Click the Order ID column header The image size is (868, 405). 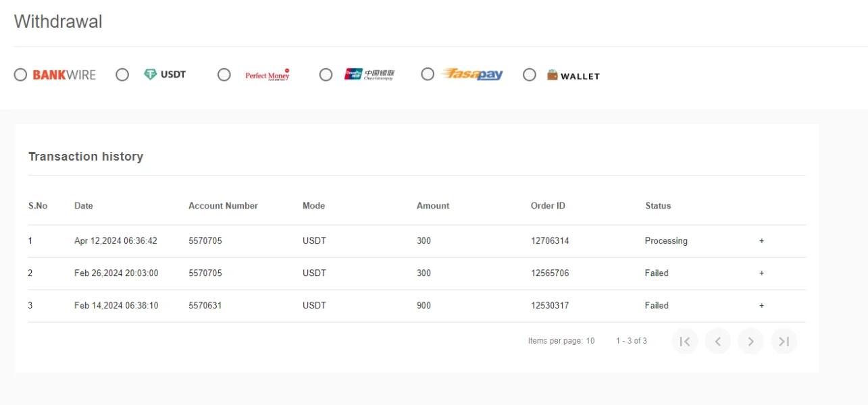(548, 206)
